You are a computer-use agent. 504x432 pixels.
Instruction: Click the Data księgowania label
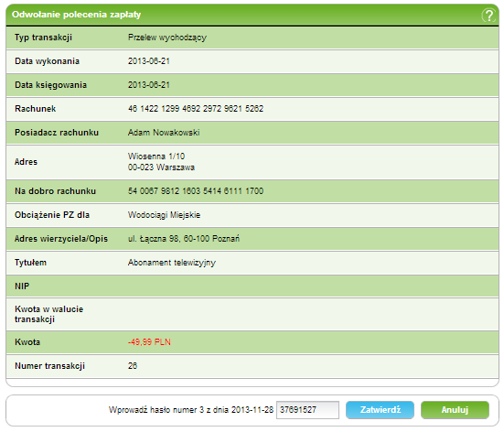51,85
